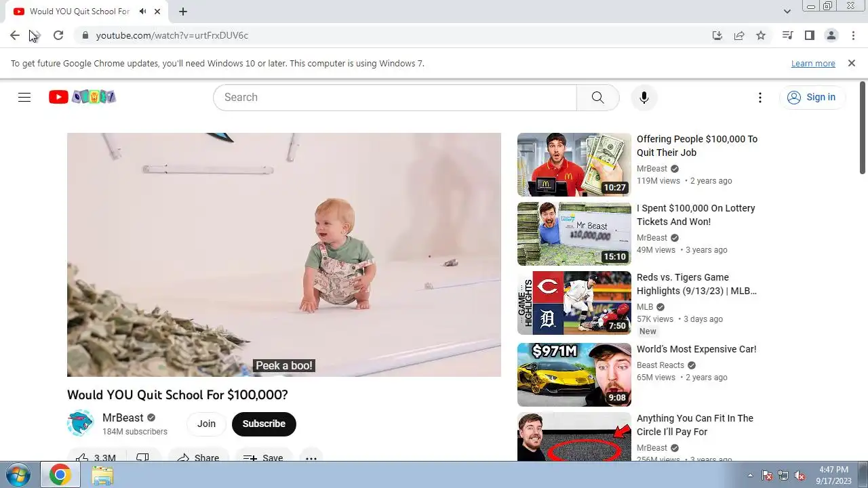Open 'Reds vs. Tigers Game Highlights' title
Screen dimensions: 868x488
tap(696, 284)
